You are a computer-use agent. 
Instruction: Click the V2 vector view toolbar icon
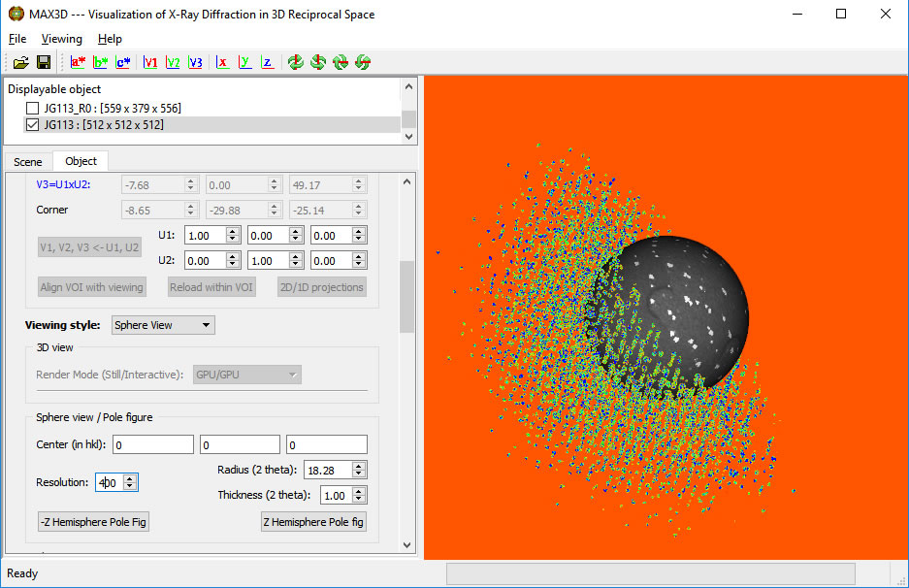click(x=173, y=61)
